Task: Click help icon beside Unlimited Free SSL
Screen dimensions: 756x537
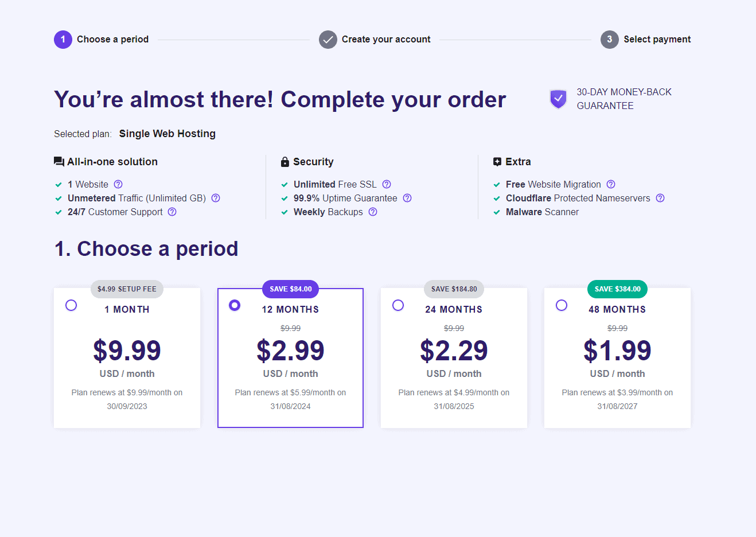Action: tap(387, 184)
